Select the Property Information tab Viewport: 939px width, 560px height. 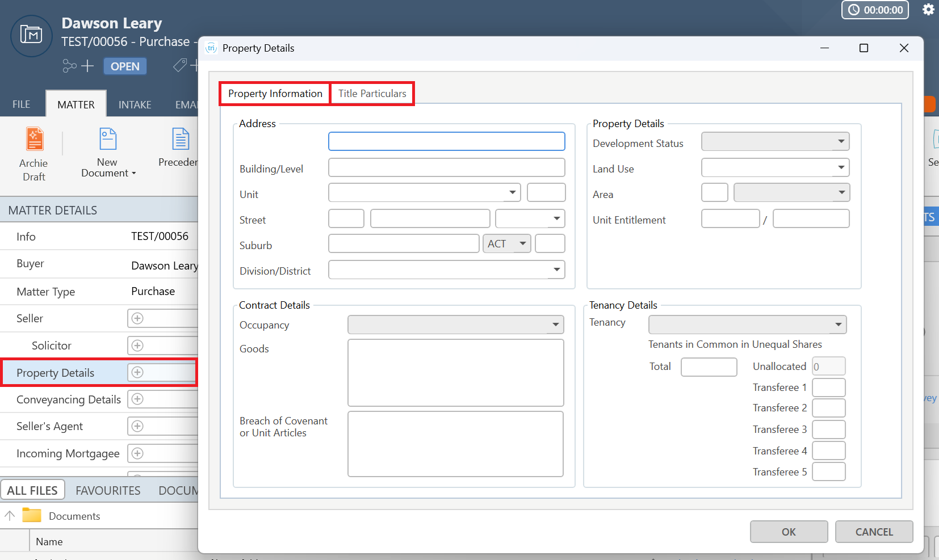click(275, 94)
